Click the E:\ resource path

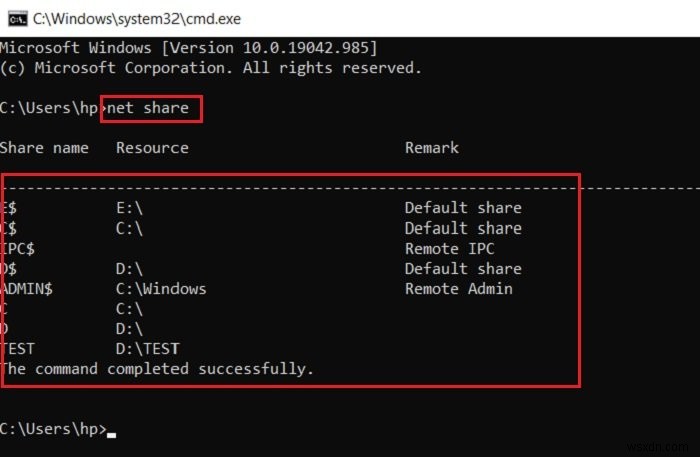point(130,208)
